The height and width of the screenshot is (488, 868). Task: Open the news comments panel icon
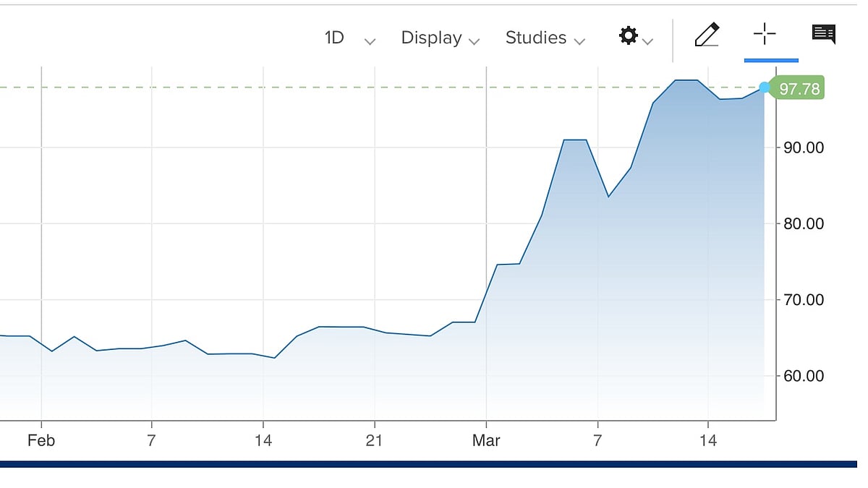point(823,33)
